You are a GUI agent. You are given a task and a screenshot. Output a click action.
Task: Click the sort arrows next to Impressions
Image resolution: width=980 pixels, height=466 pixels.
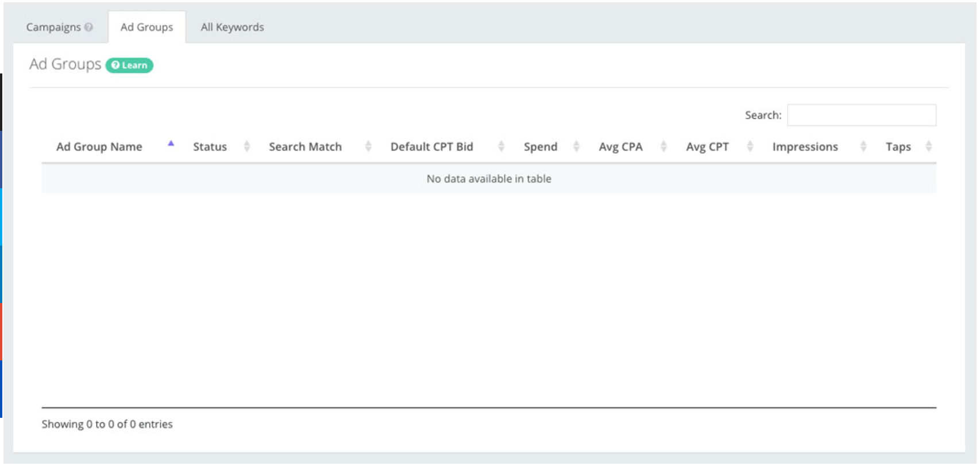pos(863,147)
